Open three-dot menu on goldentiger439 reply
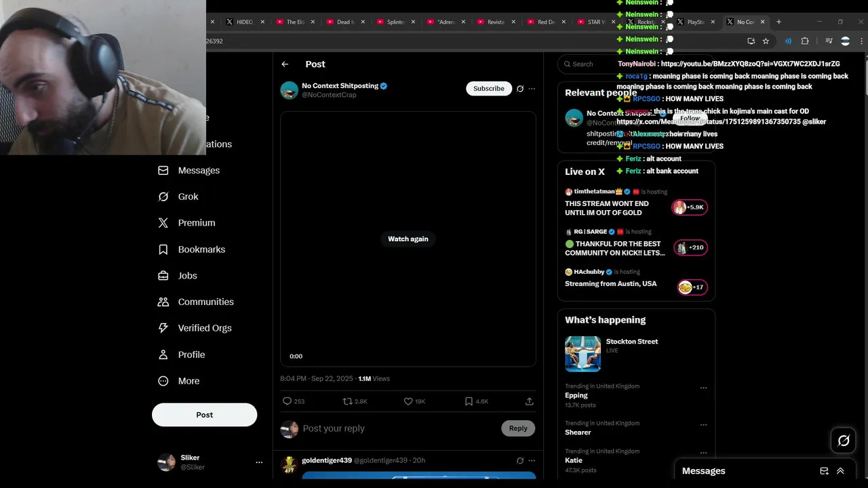The image size is (868, 488). (x=532, y=460)
